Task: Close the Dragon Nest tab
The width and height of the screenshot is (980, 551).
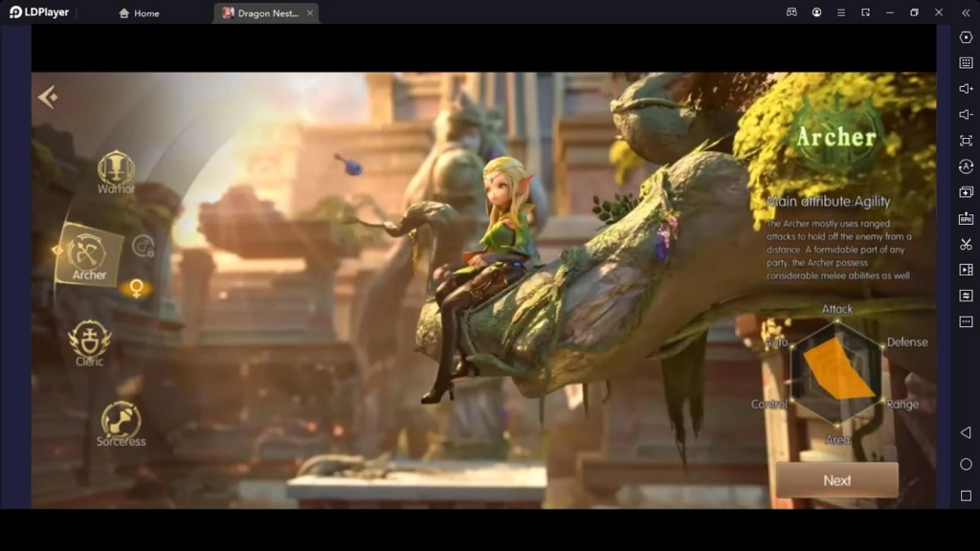Action: click(x=310, y=13)
